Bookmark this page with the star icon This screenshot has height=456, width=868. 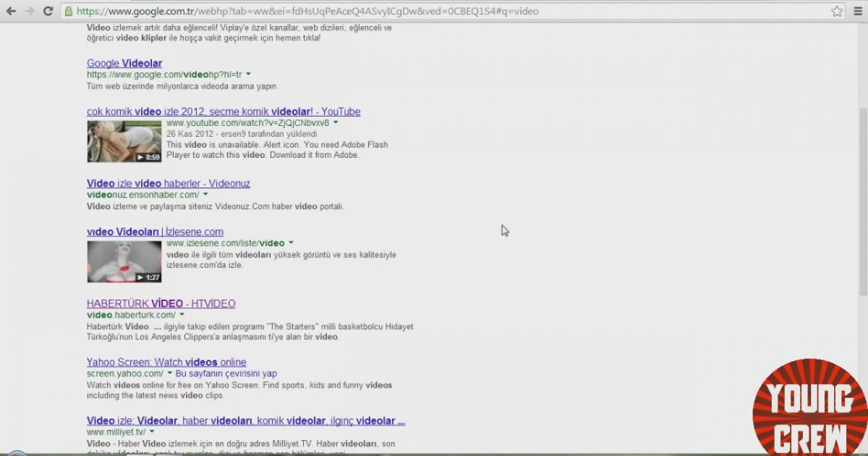tap(837, 11)
